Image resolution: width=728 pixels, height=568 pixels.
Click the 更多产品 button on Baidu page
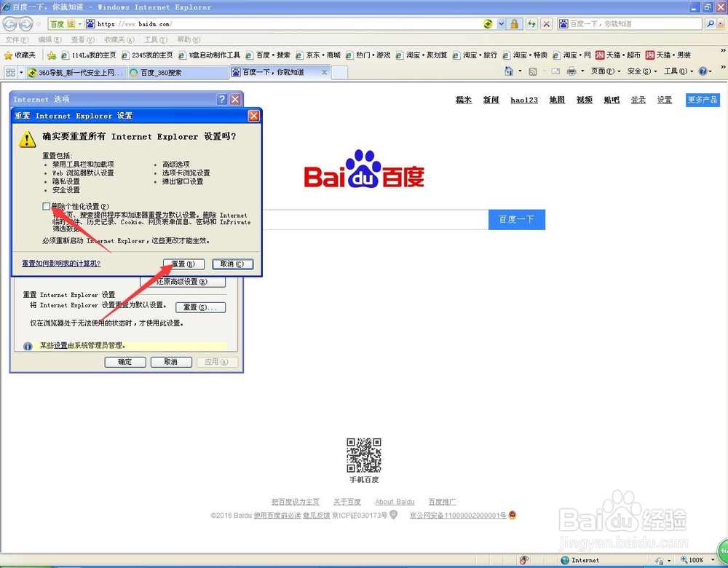[703, 100]
